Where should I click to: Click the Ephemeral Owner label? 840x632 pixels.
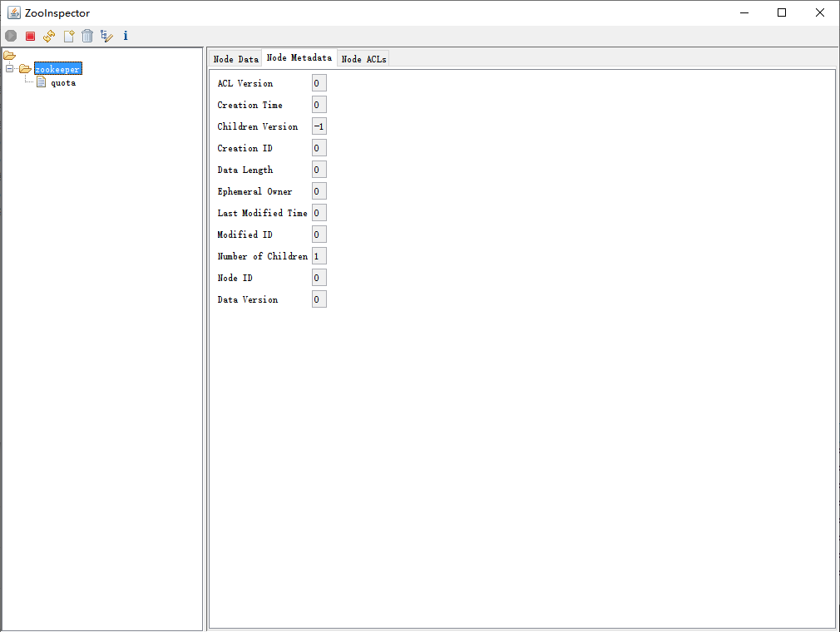(255, 191)
